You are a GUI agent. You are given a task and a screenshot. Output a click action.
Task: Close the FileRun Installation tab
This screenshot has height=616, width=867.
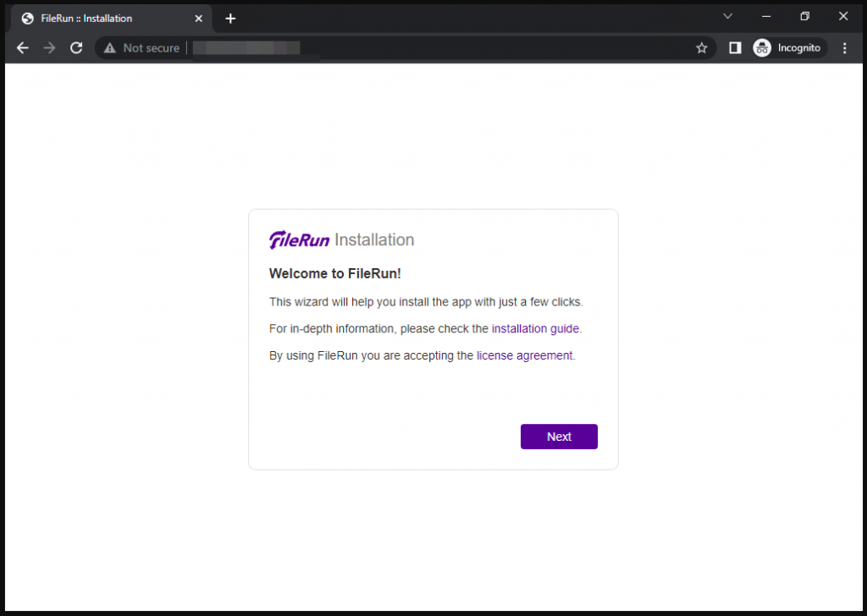[198, 18]
